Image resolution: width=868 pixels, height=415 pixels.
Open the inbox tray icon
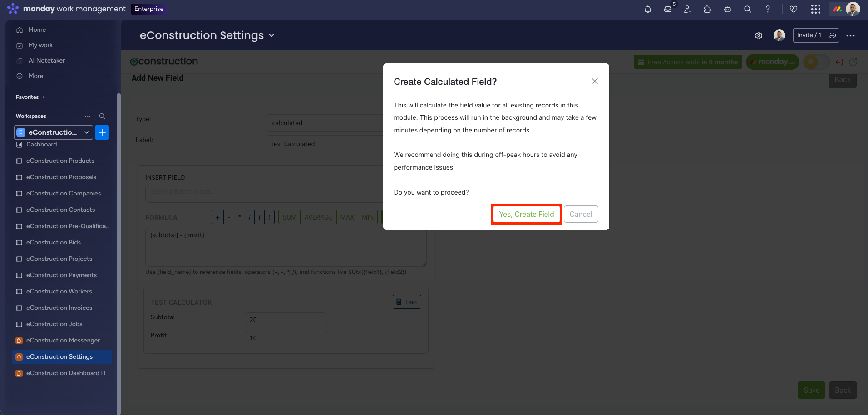point(668,9)
